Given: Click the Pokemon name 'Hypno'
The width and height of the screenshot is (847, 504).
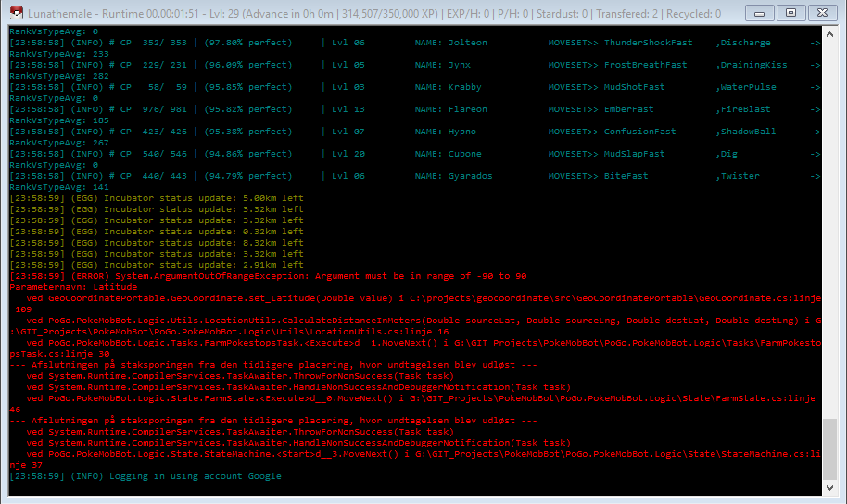Looking at the screenshot, I should click(x=461, y=132).
